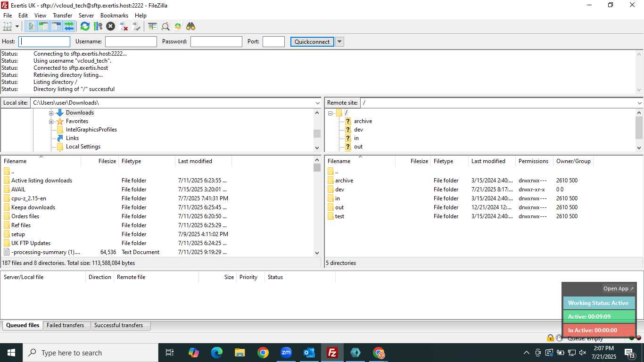Select the Links item in local tree
644x362 pixels.
pyautogui.click(x=72, y=138)
